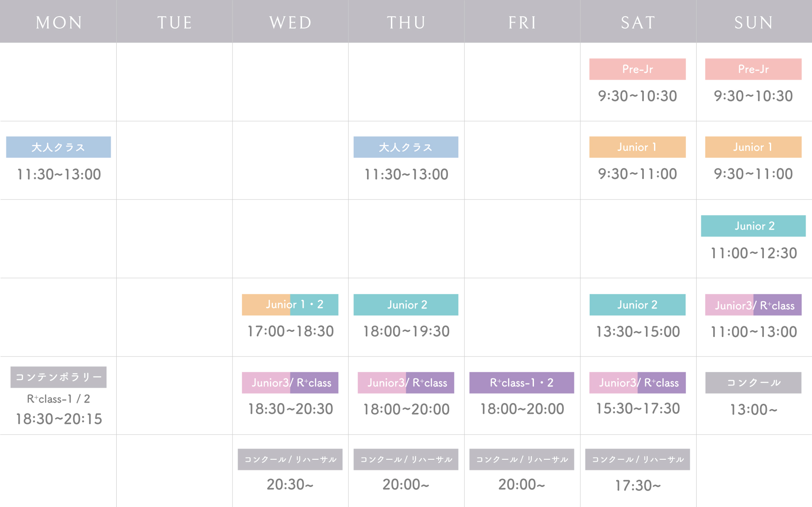Select Sunday's Junior 1 class label
The image size is (812, 507).
point(753,147)
